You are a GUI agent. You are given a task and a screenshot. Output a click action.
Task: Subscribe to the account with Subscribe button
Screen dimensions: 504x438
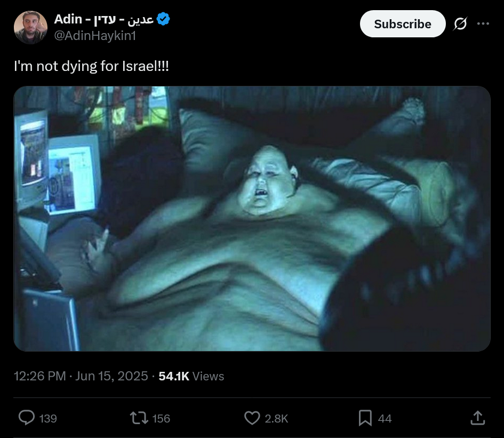(403, 24)
